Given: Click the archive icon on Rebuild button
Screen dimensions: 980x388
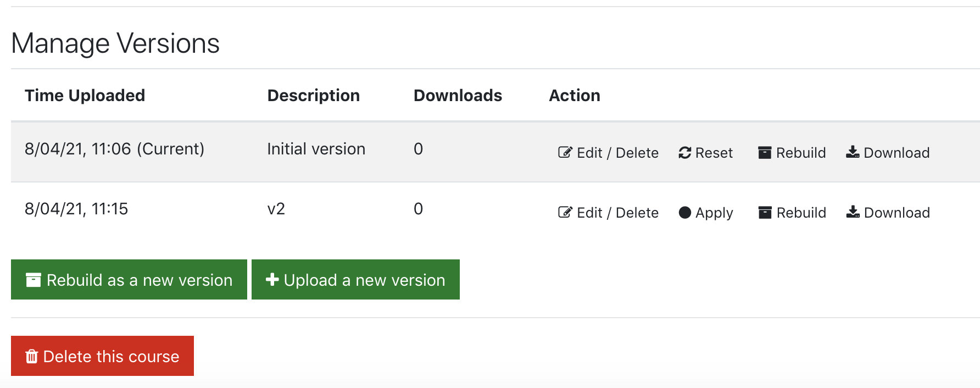Looking at the screenshot, I should click(x=34, y=279).
